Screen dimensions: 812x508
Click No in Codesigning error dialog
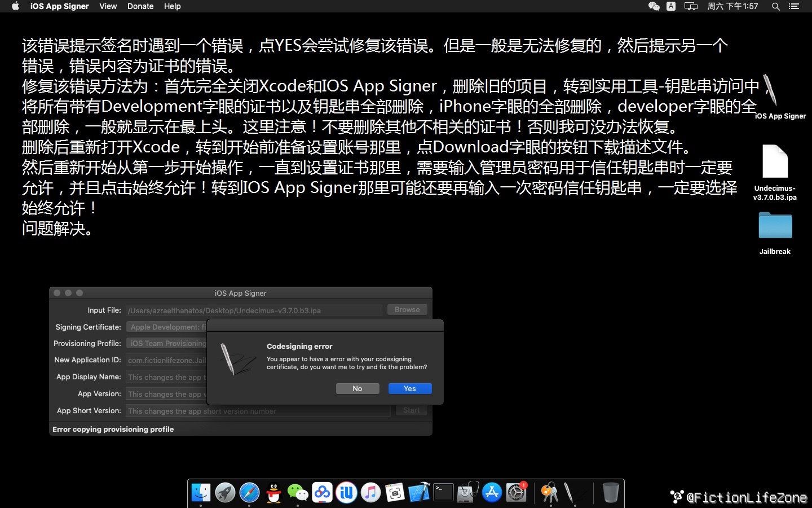click(358, 388)
